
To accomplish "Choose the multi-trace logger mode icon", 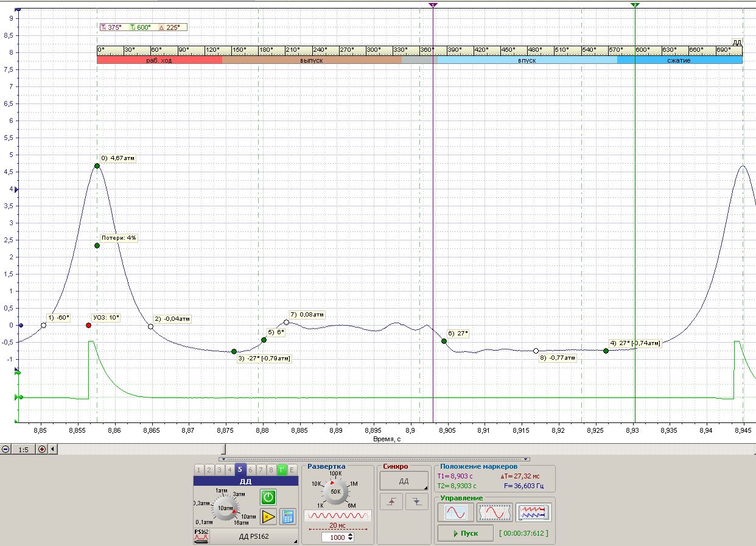I will (533, 513).
